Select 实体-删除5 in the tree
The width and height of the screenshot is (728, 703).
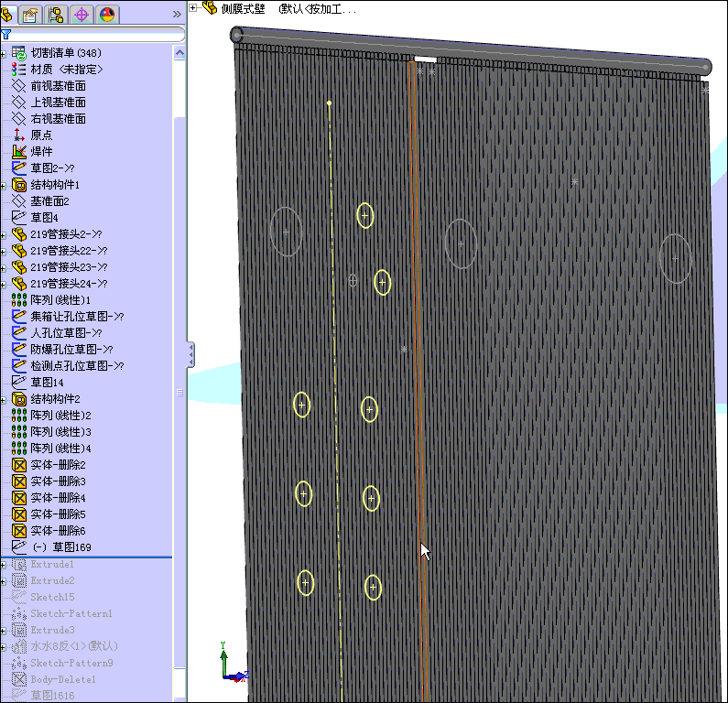tap(58, 514)
